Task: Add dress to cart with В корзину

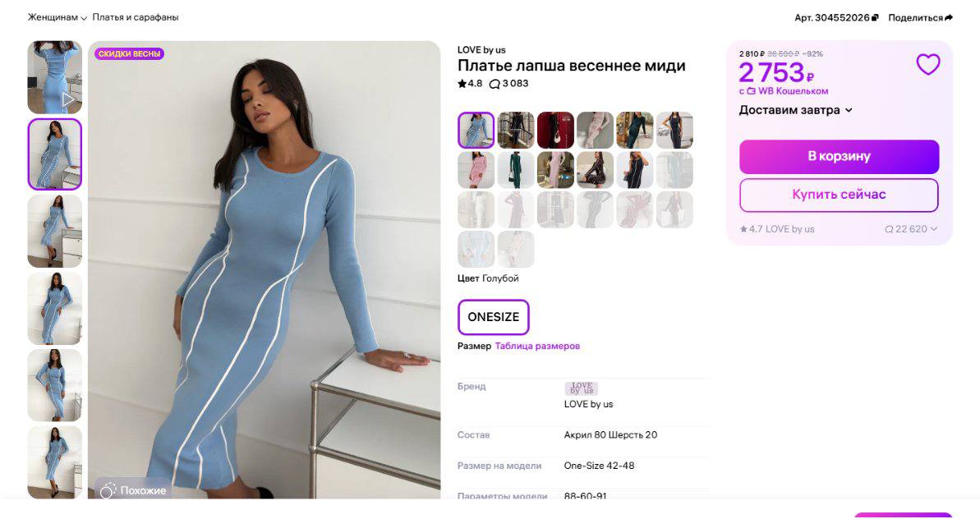Action: point(839,156)
